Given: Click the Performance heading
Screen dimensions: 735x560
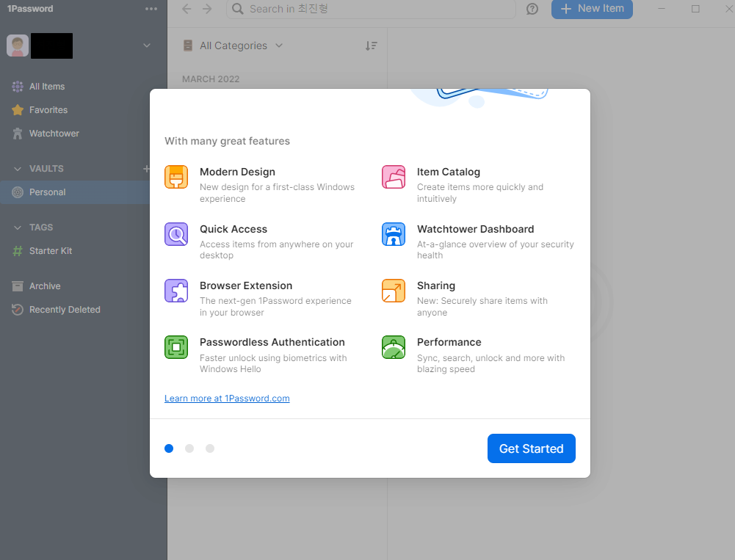Looking at the screenshot, I should pyautogui.click(x=449, y=342).
